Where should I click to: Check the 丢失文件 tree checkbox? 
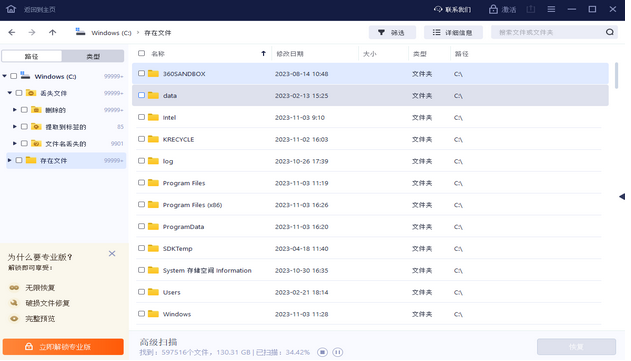point(19,93)
